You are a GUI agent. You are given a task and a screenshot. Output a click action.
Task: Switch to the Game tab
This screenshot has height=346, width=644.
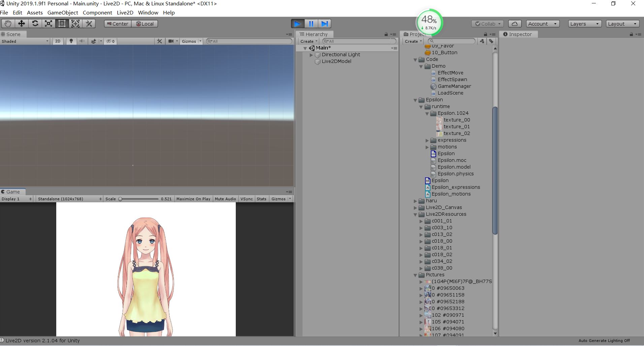[x=12, y=192]
